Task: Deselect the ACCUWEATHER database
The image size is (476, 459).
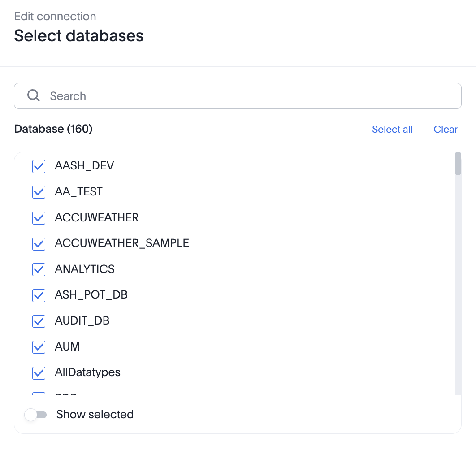Action: click(x=39, y=218)
